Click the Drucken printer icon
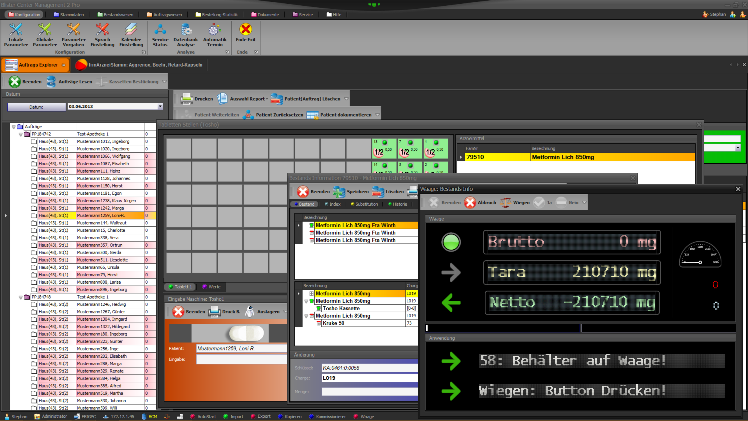 (x=187, y=99)
